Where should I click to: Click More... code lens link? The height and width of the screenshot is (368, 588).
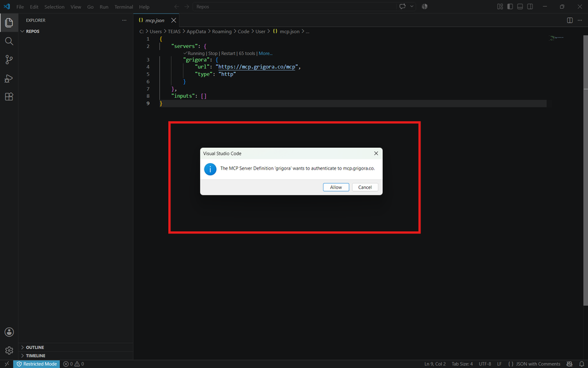tap(265, 53)
